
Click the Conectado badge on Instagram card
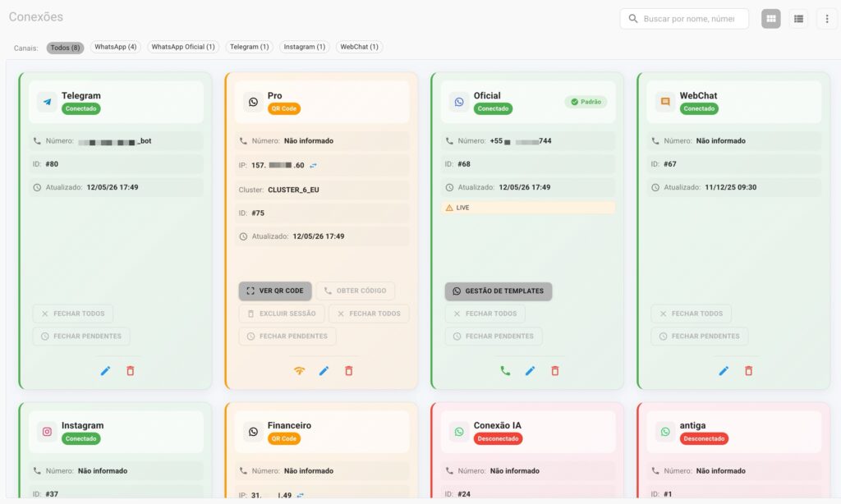pyautogui.click(x=81, y=438)
